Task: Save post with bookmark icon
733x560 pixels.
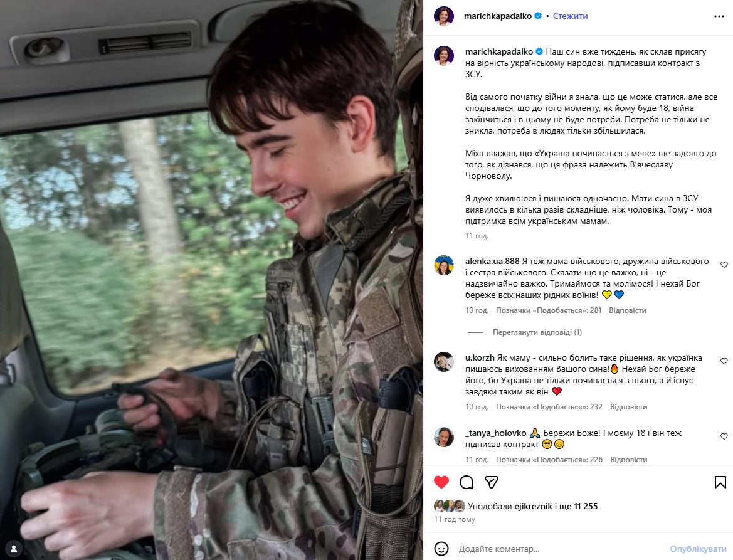Action: (720, 482)
